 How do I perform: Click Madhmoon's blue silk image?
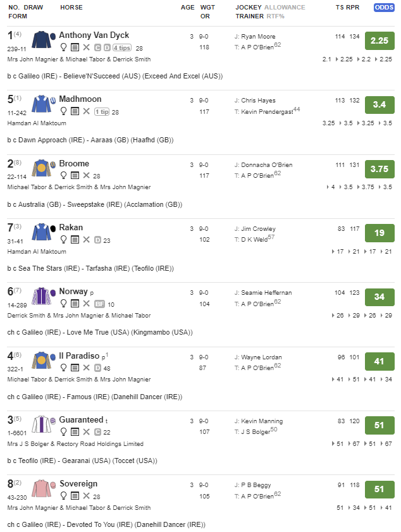point(43,104)
